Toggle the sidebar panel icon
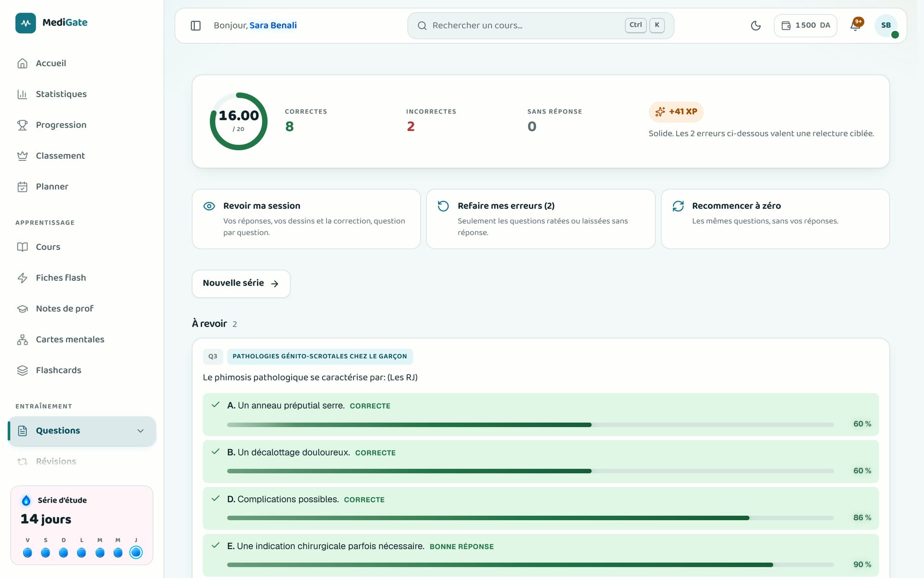924x578 pixels. pos(195,26)
